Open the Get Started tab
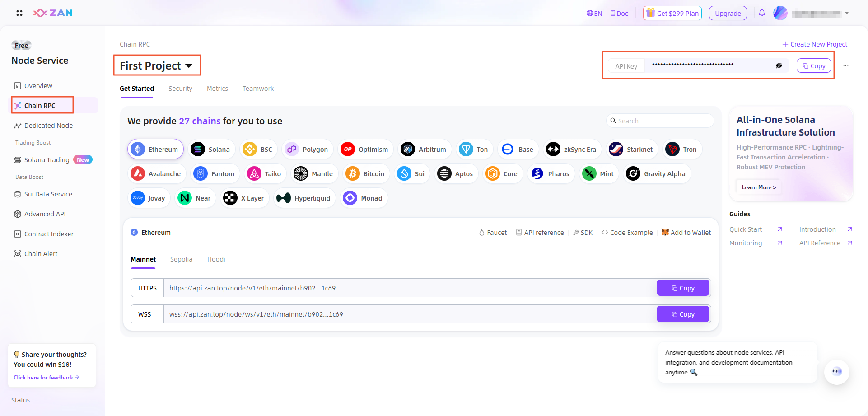This screenshot has width=868, height=416. click(x=137, y=89)
